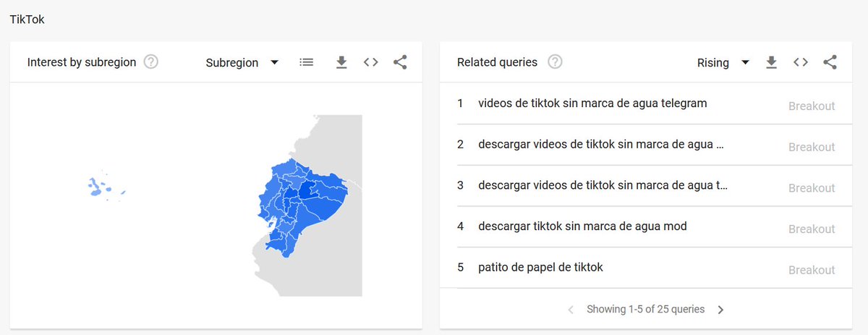The width and height of the screenshot is (868, 335).
Task: Download Related queries data
Action: pyautogui.click(x=772, y=62)
